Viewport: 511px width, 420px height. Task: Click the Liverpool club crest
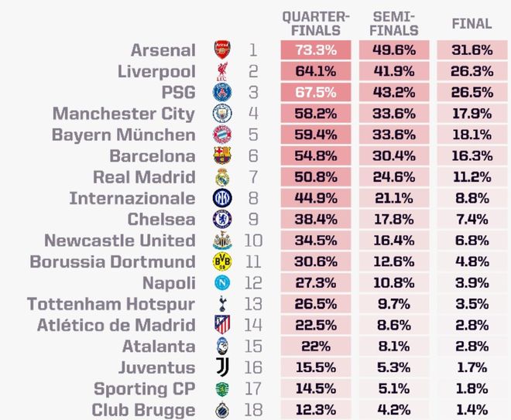tap(222, 71)
